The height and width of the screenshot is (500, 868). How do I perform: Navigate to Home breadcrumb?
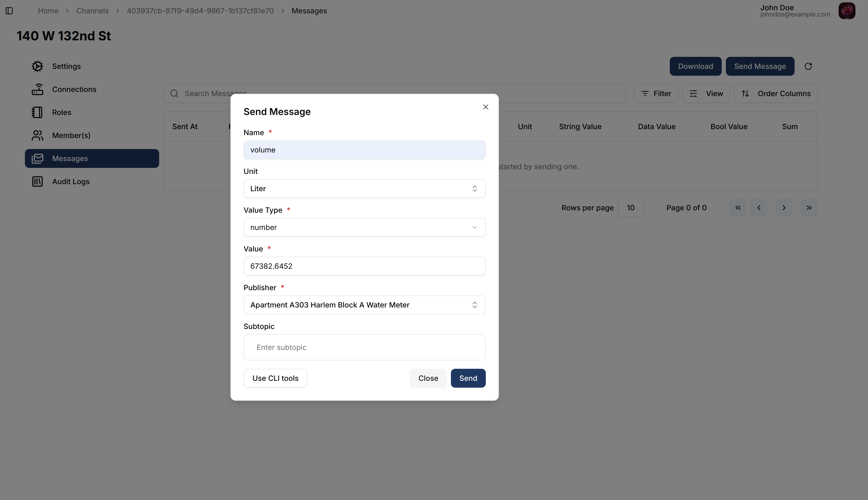point(48,11)
